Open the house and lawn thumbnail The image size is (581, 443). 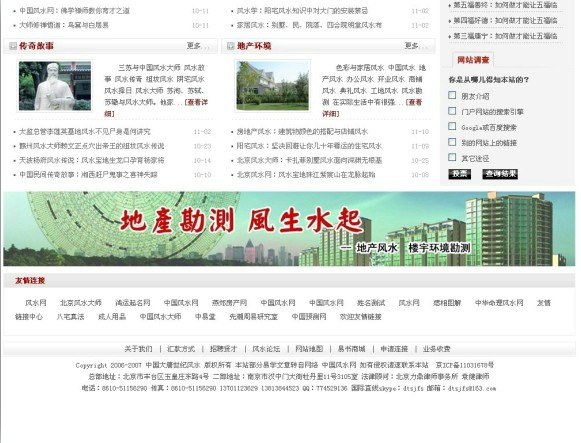(272, 86)
